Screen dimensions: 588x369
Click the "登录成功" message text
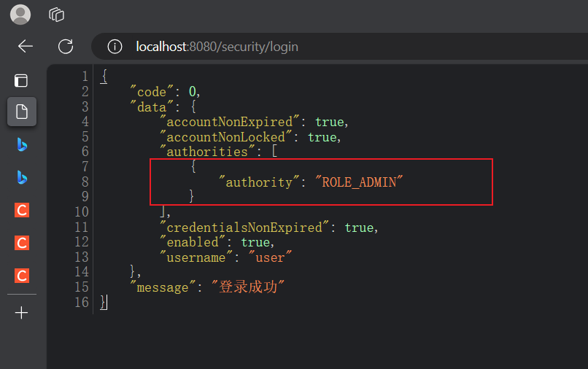point(252,287)
